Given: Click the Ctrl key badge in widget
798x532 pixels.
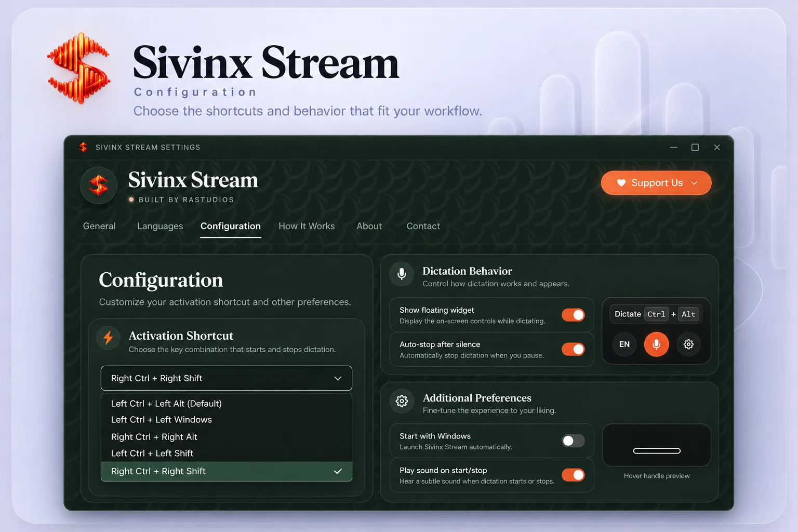Looking at the screenshot, I should [x=656, y=314].
